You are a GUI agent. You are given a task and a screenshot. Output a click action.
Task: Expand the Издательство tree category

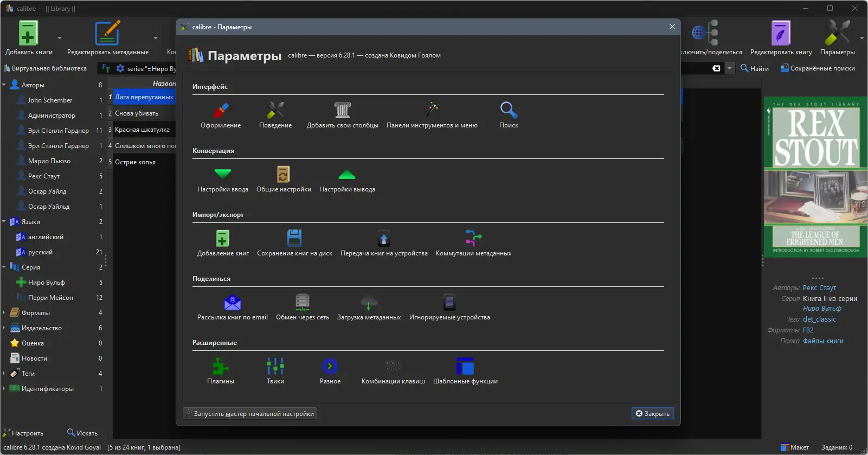(4, 328)
